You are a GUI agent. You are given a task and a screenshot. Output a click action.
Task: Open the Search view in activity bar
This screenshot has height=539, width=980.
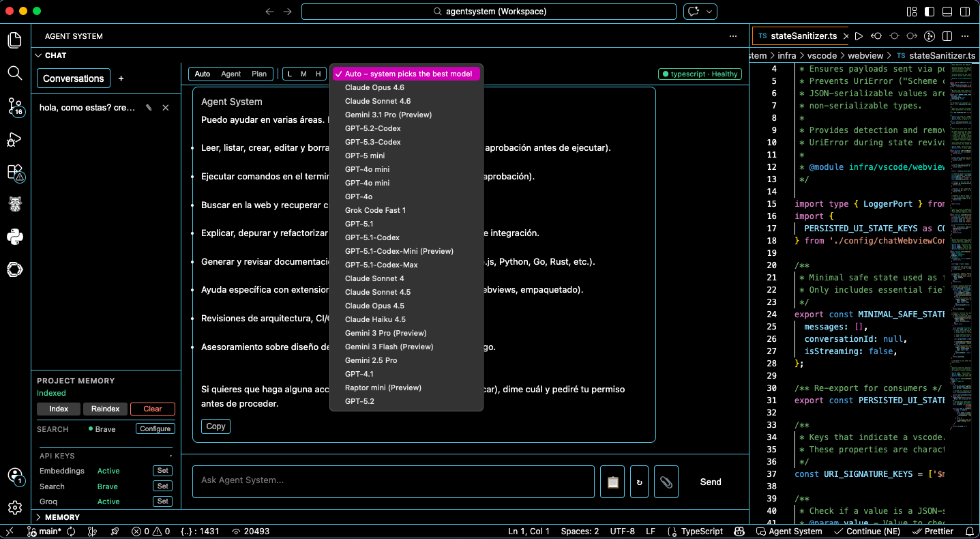[x=14, y=72]
